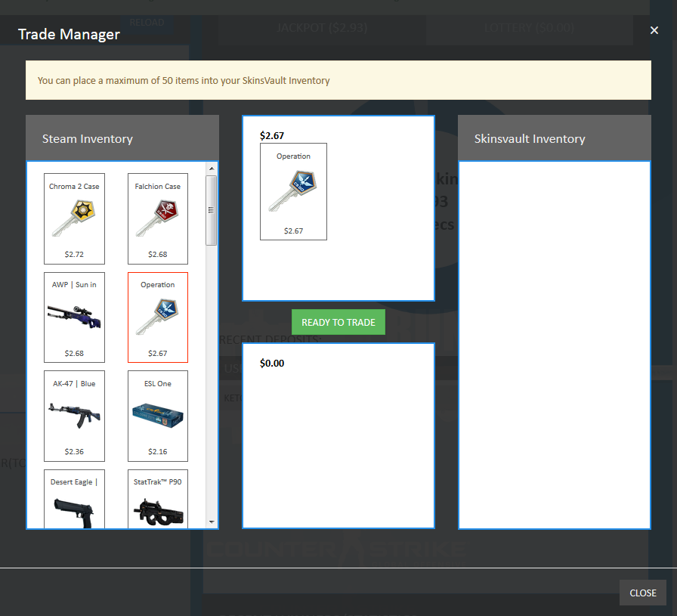Select the StatTrak P90 item card

pos(158,499)
